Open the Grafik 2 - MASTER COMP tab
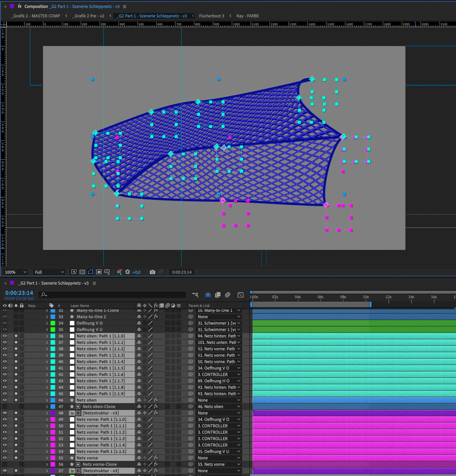456x476 pixels. coord(36,16)
